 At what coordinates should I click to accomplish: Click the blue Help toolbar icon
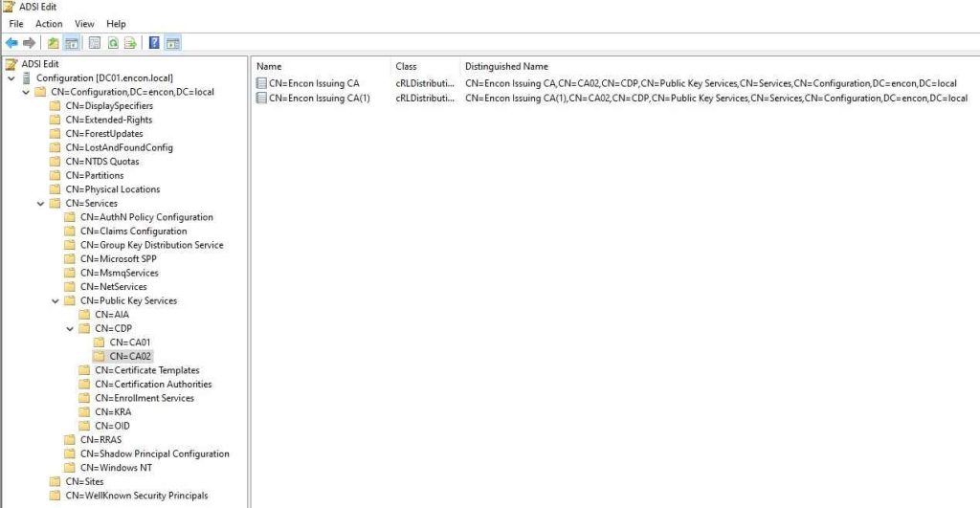pyautogui.click(x=154, y=43)
